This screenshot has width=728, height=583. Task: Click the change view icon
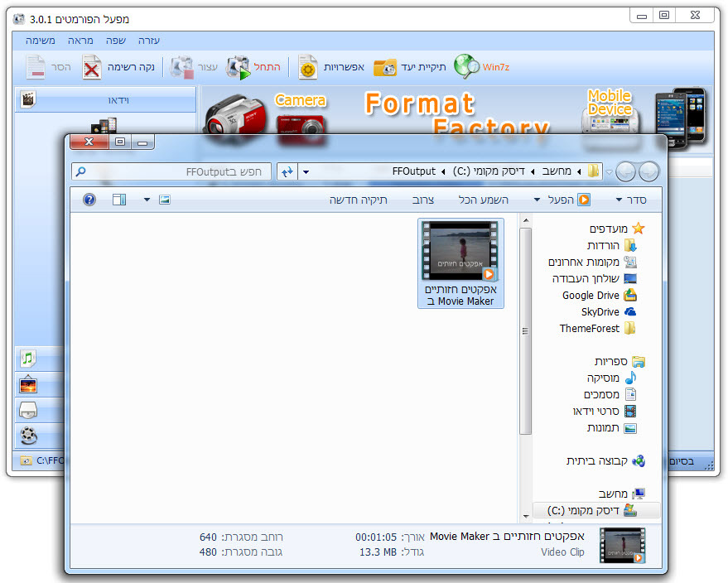pos(165,200)
